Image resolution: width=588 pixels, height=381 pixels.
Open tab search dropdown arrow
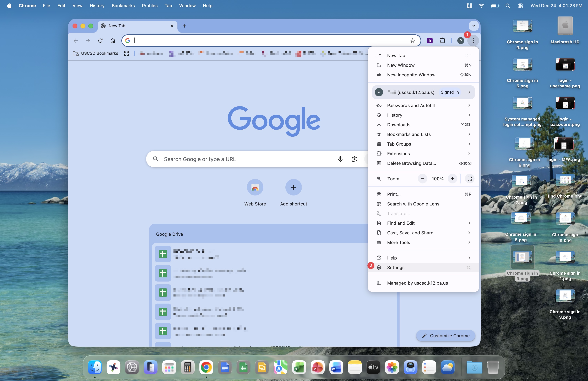coord(474,26)
